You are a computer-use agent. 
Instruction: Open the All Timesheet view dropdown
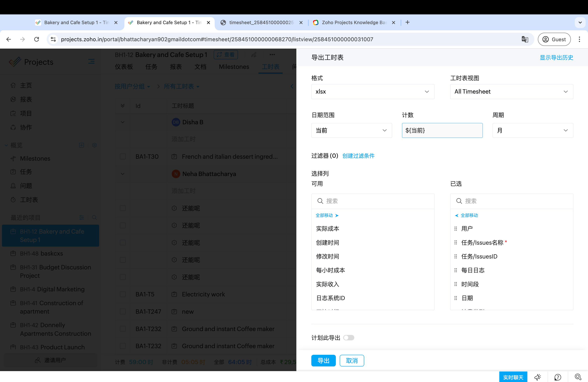click(511, 92)
